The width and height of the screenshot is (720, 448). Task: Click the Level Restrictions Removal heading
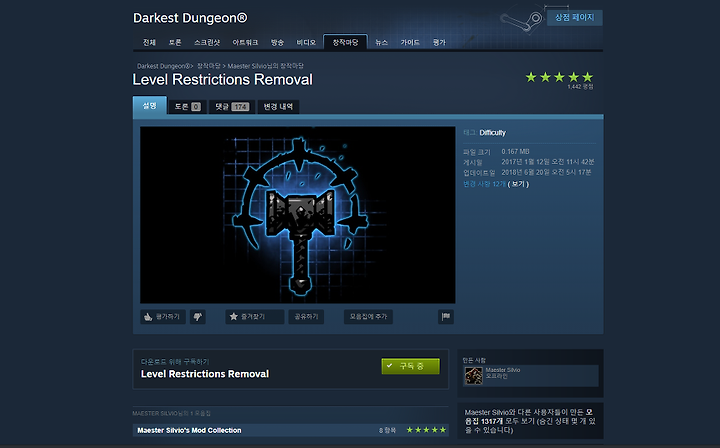pyautogui.click(x=223, y=79)
